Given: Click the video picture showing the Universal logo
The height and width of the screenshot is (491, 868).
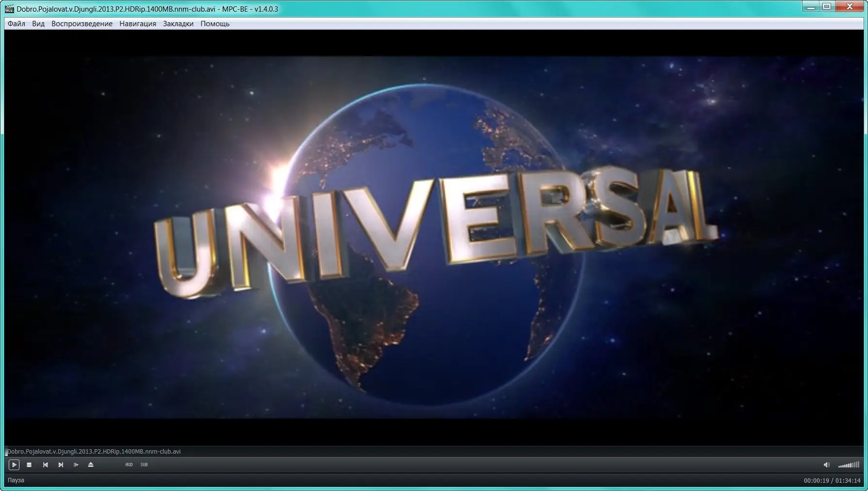Looking at the screenshot, I should click(x=434, y=237).
